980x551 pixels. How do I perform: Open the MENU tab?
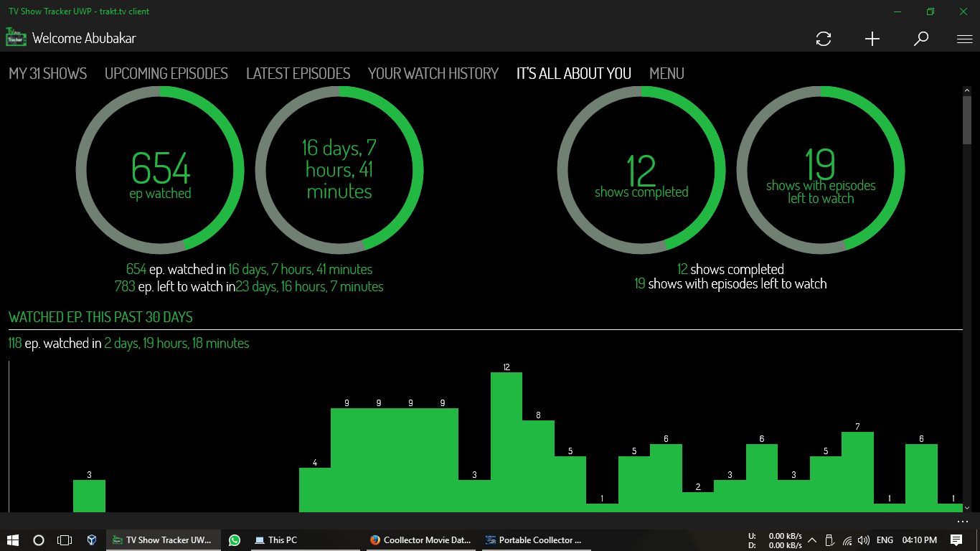coord(667,73)
